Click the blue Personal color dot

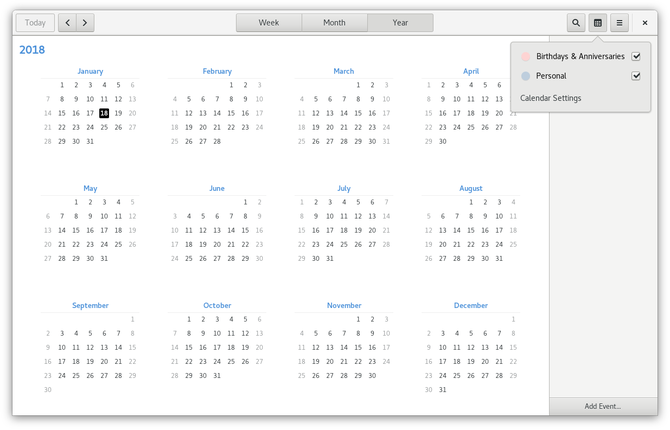tap(526, 76)
